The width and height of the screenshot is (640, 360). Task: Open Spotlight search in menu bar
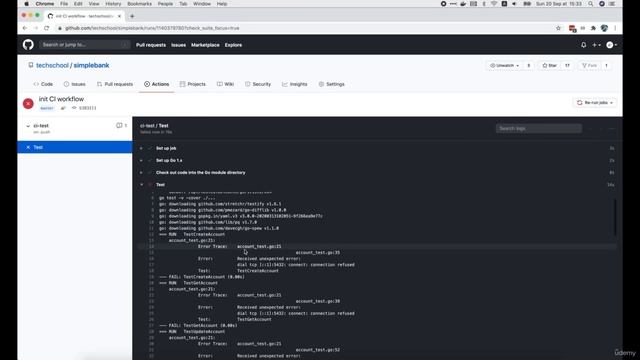pyautogui.click(x=591, y=4)
